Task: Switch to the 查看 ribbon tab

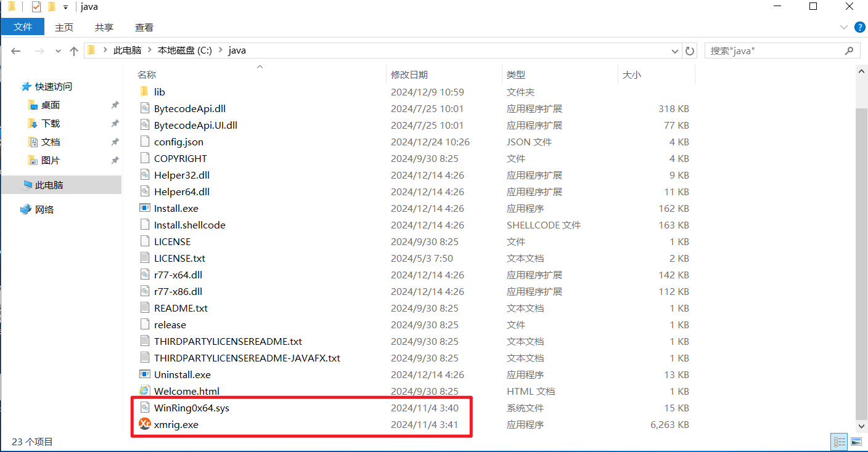Action: 144,28
